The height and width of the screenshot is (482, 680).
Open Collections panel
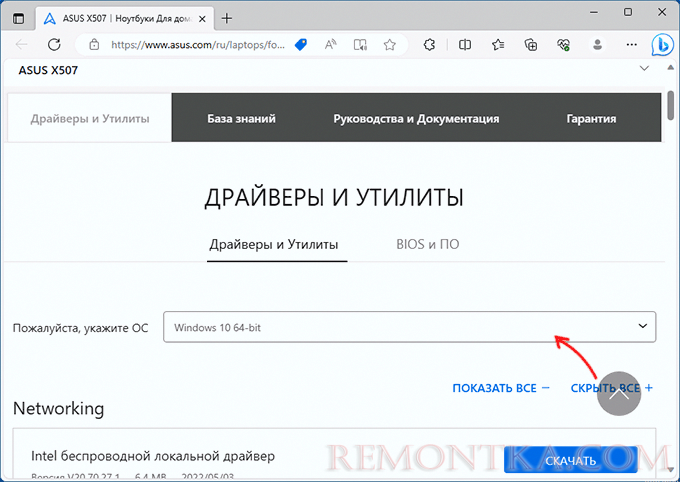[531, 44]
